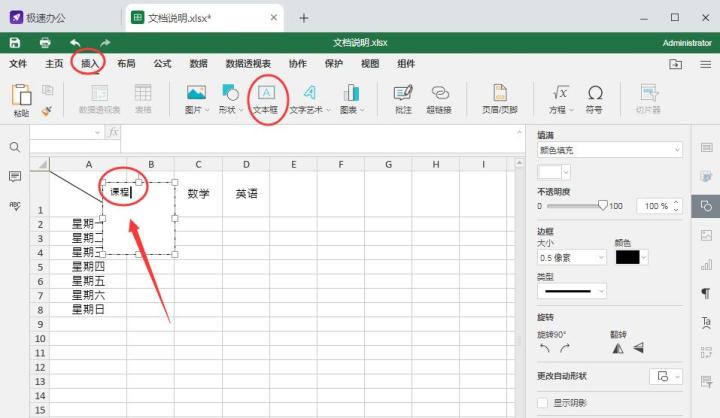This screenshot has width=720, height=418.
Task: Open comments panel in left sidebar
Action: (x=15, y=176)
